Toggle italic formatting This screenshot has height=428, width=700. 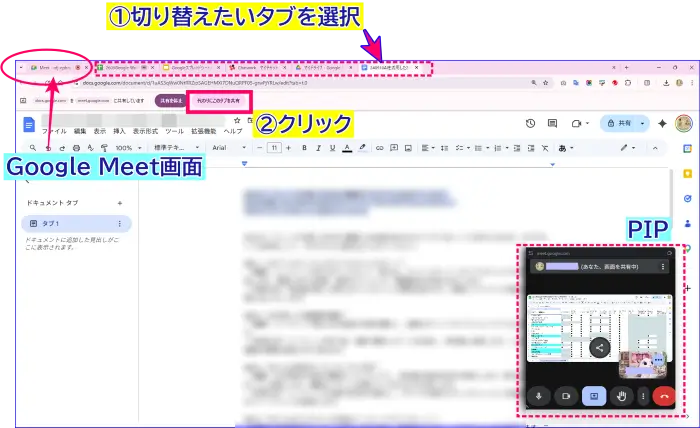coord(318,148)
